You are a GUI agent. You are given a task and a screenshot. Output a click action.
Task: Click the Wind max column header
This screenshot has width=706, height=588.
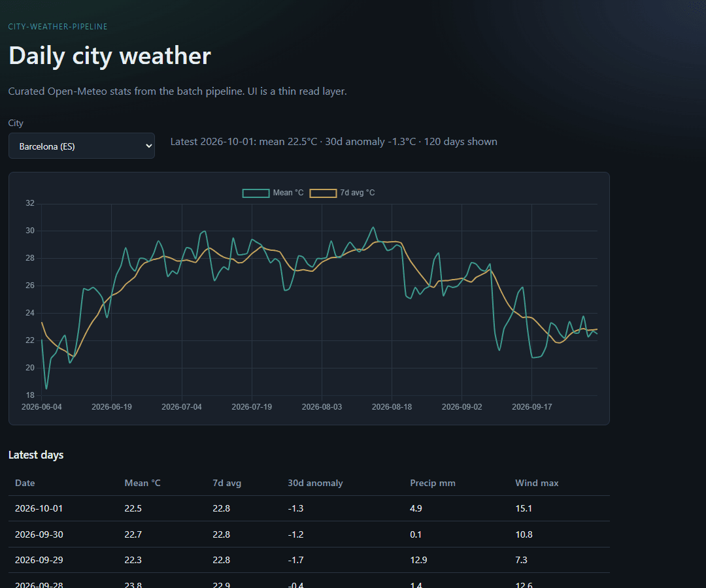[537, 483]
